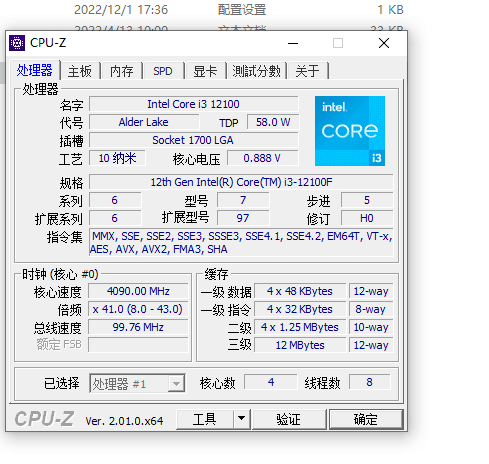489x464 pixels.
Task: Click the core speed 4090.00 MHz
Action: tap(138, 291)
